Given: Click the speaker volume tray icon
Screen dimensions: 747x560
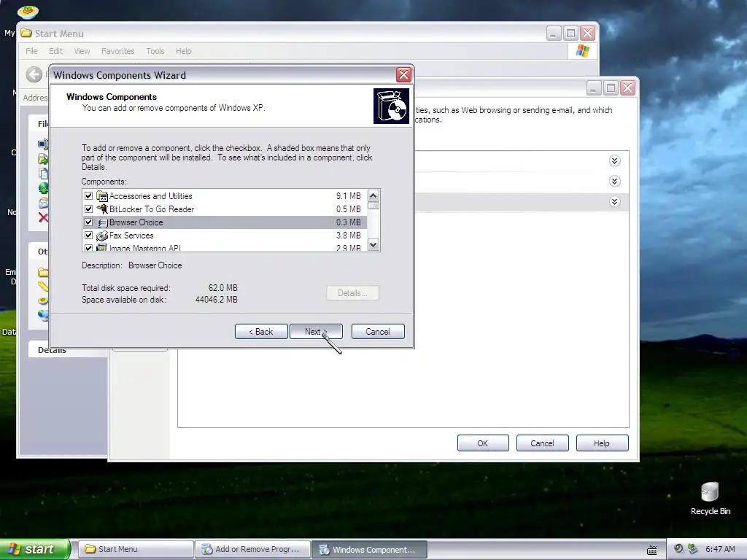Looking at the screenshot, I should tap(678, 548).
